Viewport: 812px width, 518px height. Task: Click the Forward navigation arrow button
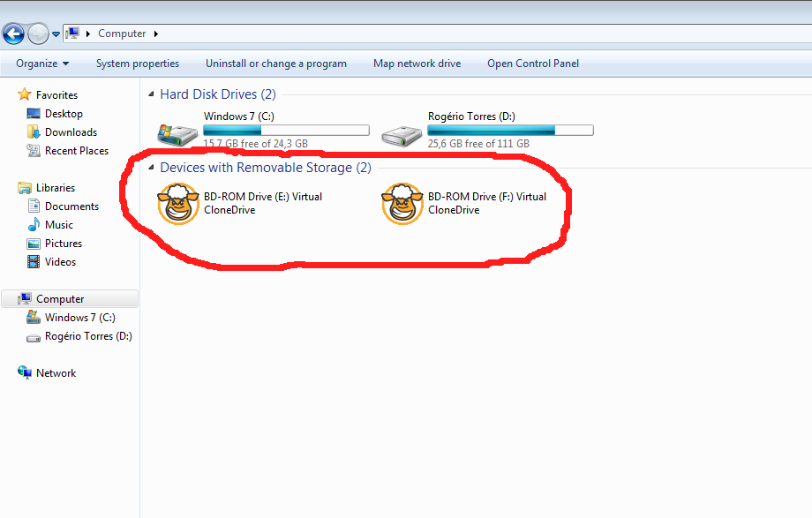click(38, 34)
